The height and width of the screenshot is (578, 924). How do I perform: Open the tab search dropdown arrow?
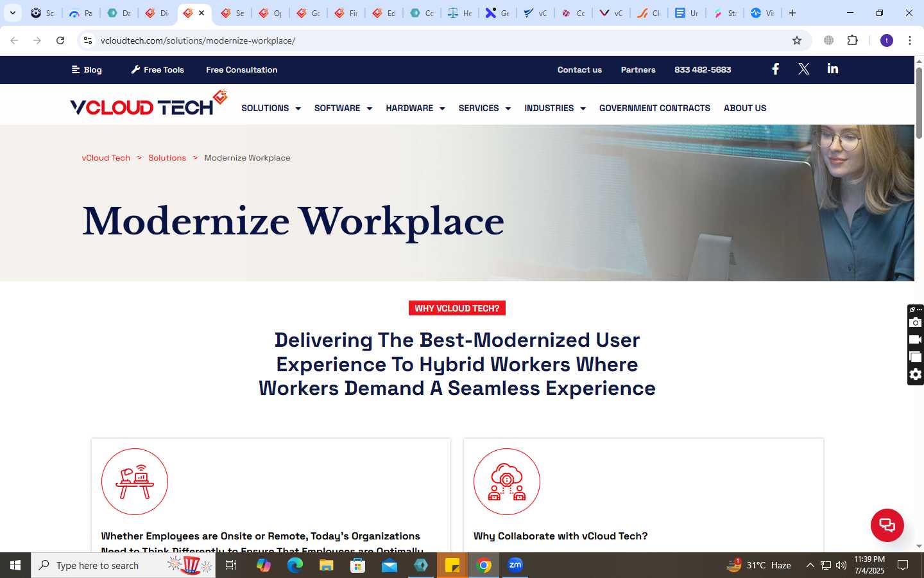coord(12,13)
